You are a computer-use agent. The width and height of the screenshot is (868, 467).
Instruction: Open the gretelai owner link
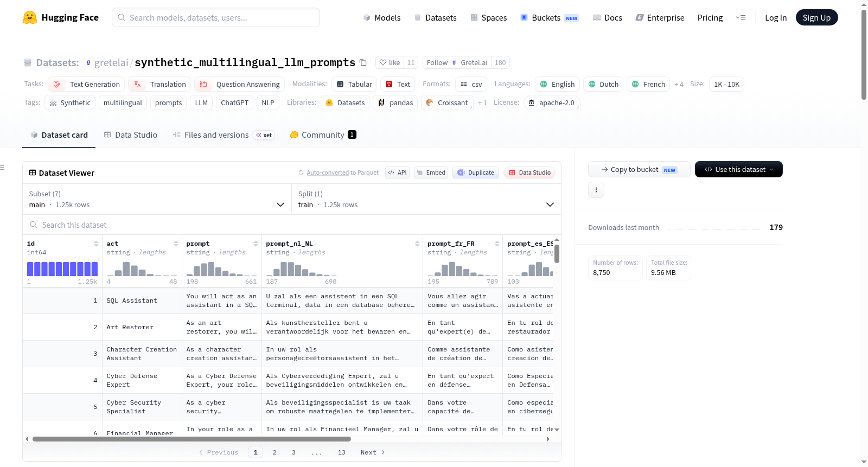[111, 62]
